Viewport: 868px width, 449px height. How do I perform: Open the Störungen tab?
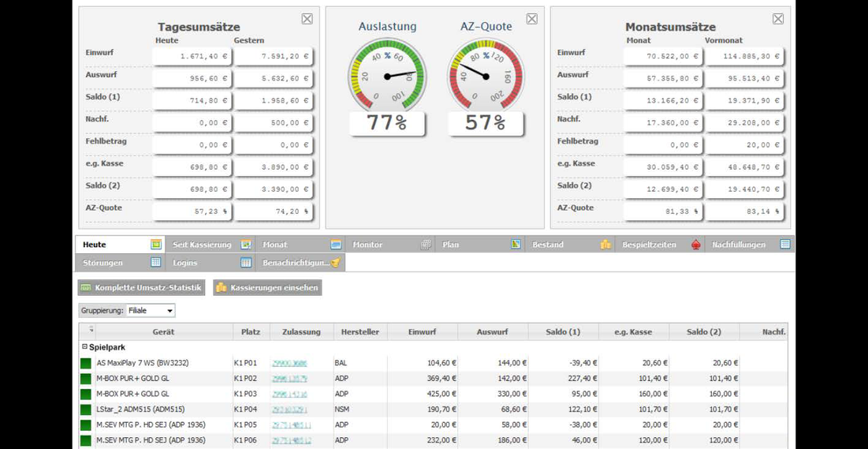120,263
